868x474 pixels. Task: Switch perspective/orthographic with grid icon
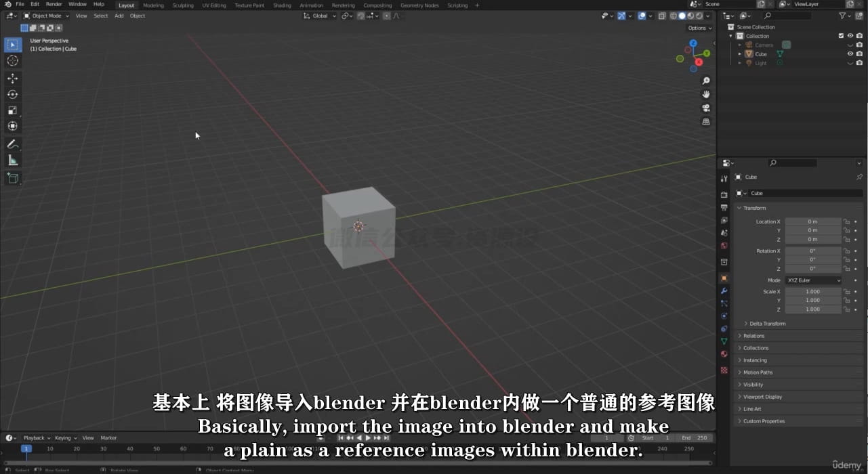click(x=706, y=122)
